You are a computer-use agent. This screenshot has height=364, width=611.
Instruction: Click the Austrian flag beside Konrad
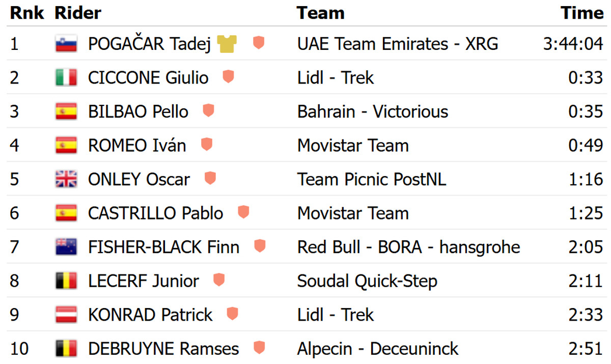[66, 314]
